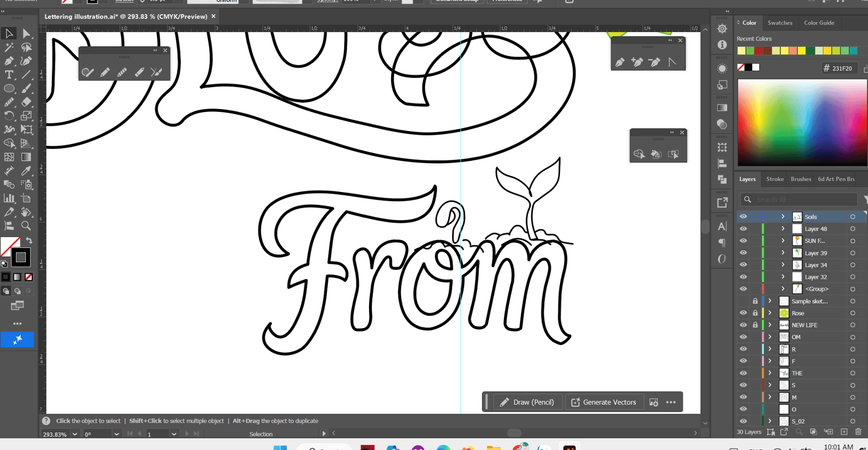Select the Column Graph tool
The width and height of the screenshot is (868, 450).
(x=9, y=198)
